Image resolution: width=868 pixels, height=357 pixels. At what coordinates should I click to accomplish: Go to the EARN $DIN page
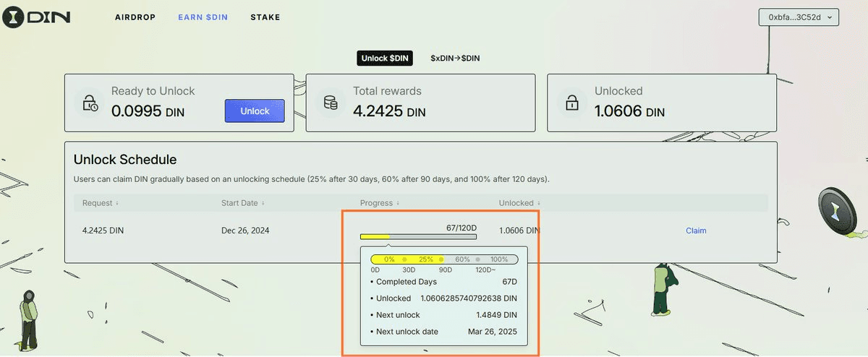pos(203,17)
